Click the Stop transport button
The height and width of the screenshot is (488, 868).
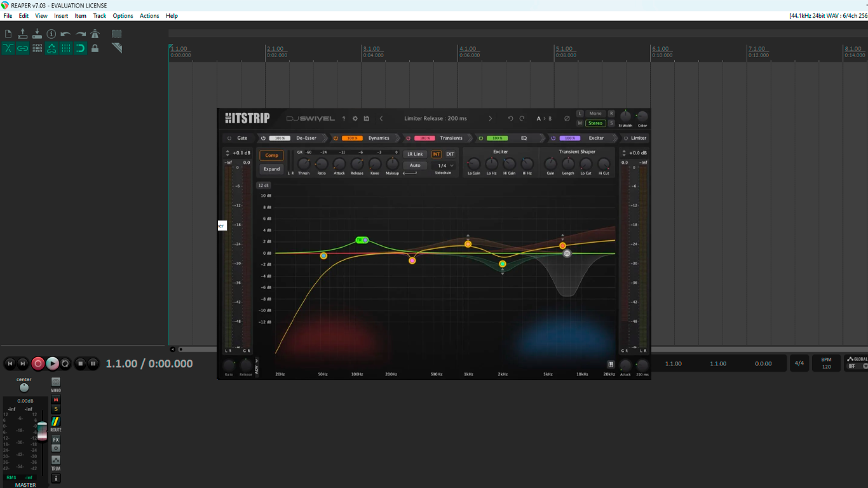[x=80, y=363]
